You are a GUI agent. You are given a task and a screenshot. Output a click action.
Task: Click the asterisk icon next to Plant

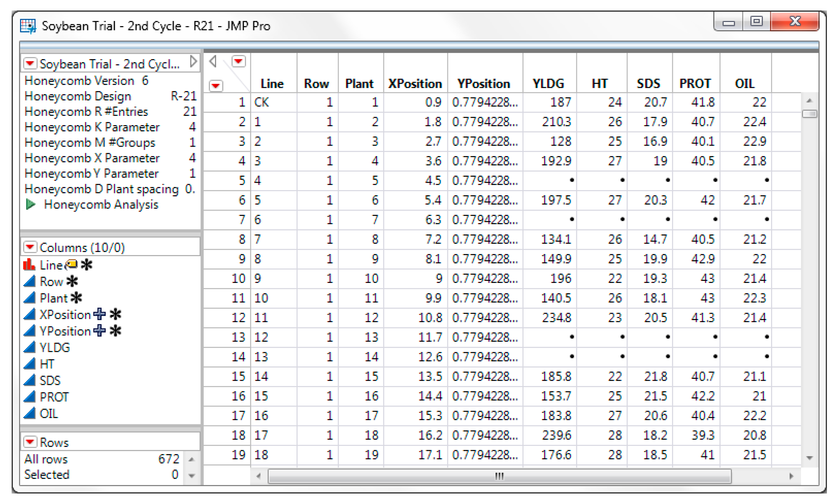[76, 297]
